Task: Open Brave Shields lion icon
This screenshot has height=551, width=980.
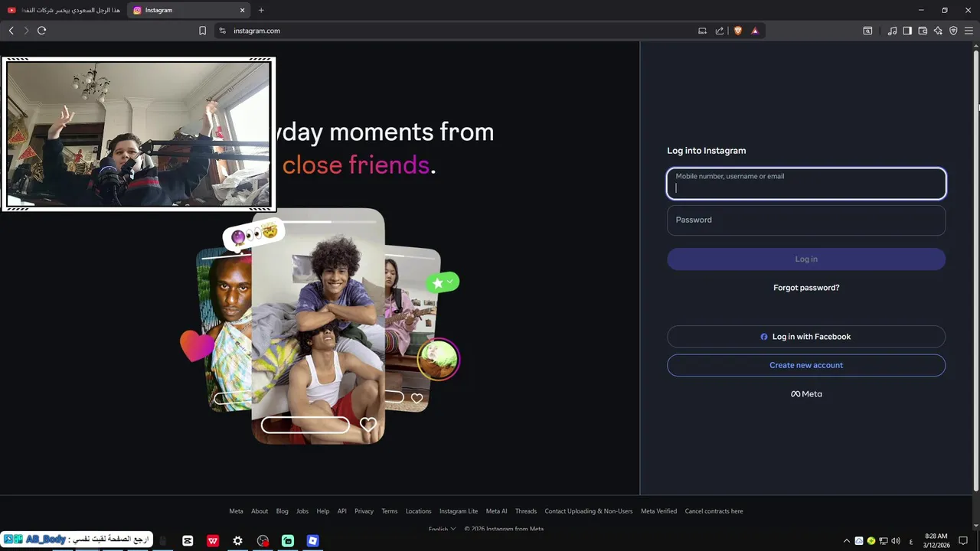Action: click(x=738, y=31)
